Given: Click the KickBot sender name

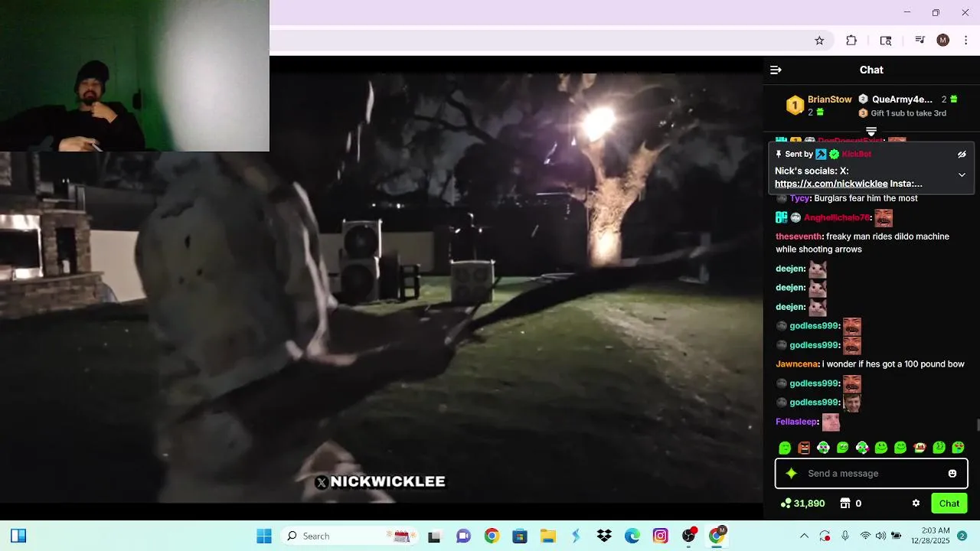Looking at the screenshot, I should 857,155.
